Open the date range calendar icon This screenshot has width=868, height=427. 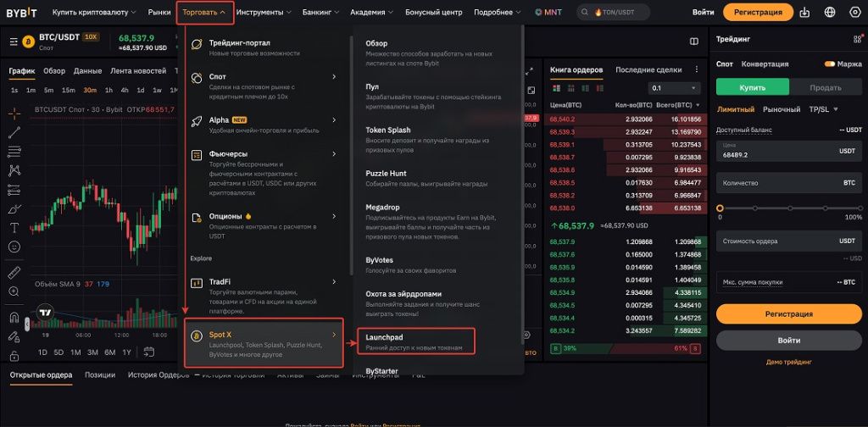[x=148, y=352]
